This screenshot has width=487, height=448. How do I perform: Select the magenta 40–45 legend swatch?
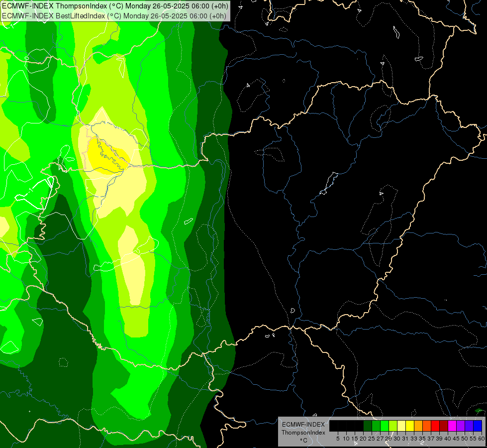tap(452, 426)
